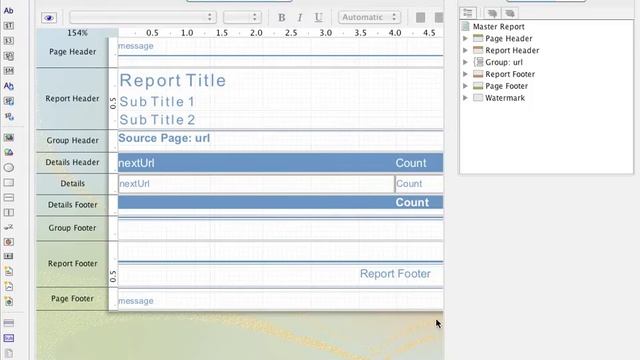Select the image element icon in the palette
The image size is (640, 360).
pyautogui.click(x=9, y=153)
